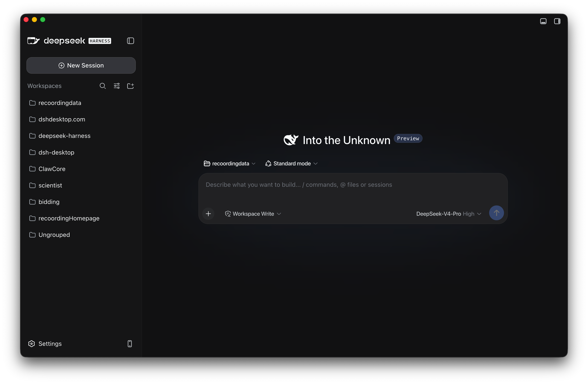Click the yellow minimize window button
Screen dimensions: 588x384
[x=34, y=20]
